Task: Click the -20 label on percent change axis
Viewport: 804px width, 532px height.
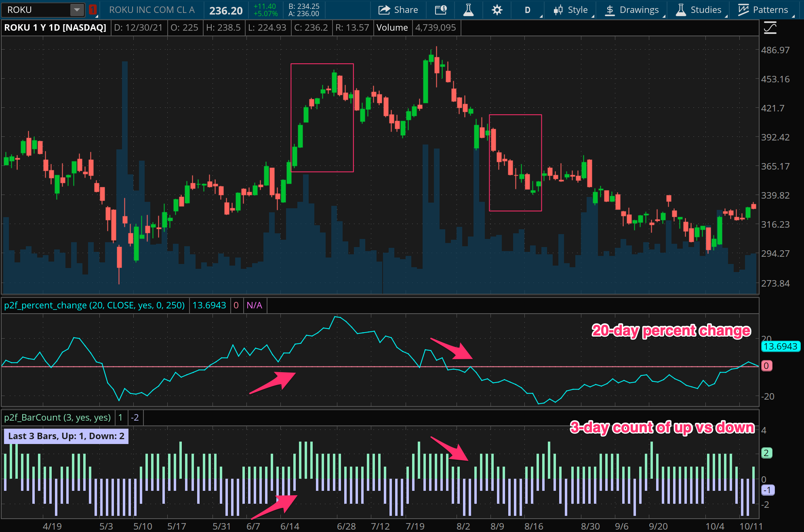Action: (x=768, y=396)
